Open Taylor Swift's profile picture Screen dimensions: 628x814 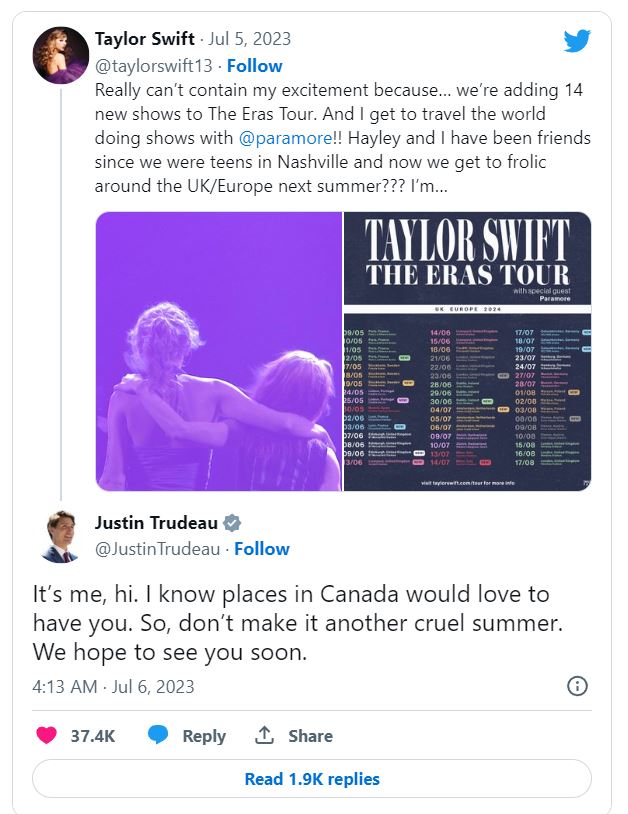pos(62,55)
